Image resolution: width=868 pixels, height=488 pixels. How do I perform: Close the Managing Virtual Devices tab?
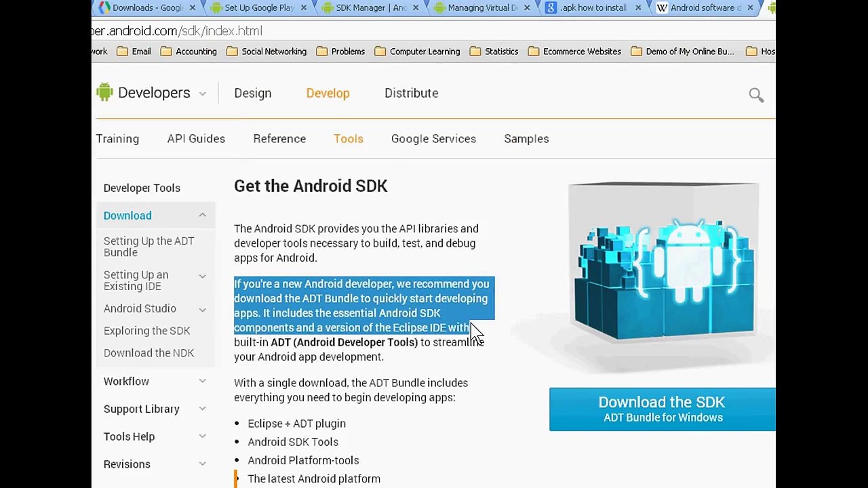coord(526,7)
